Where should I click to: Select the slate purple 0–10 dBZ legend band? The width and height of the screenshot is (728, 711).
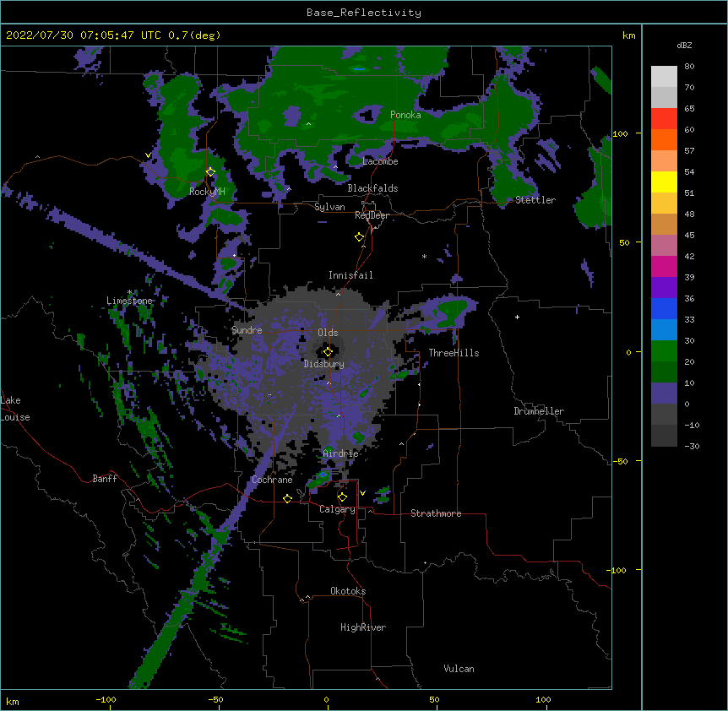[x=664, y=393]
